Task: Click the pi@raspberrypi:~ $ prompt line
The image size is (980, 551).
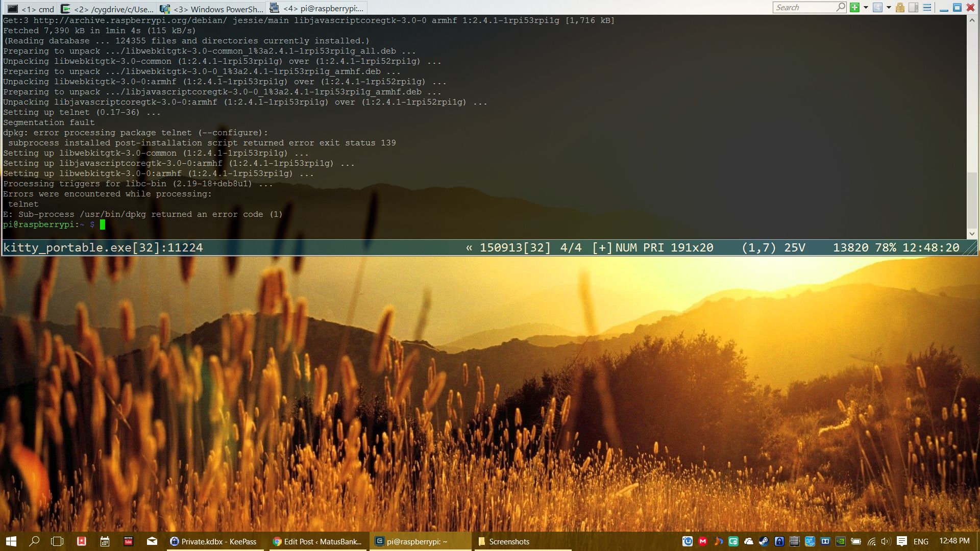Action: point(49,224)
